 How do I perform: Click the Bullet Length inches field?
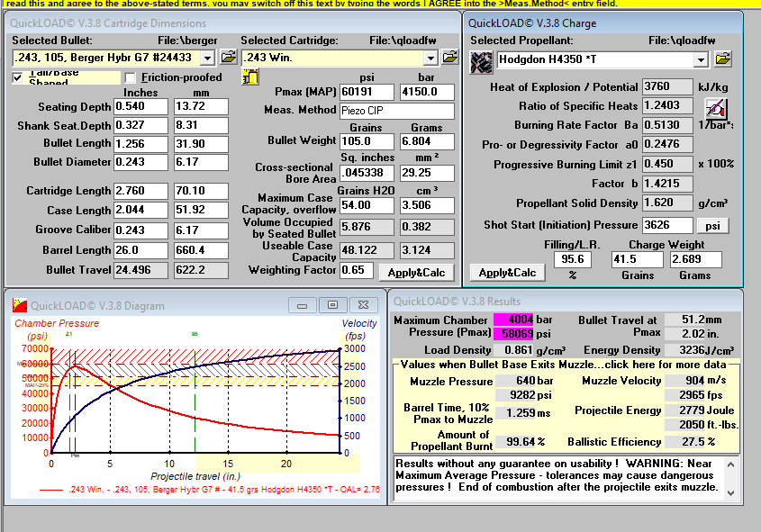(x=140, y=144)
